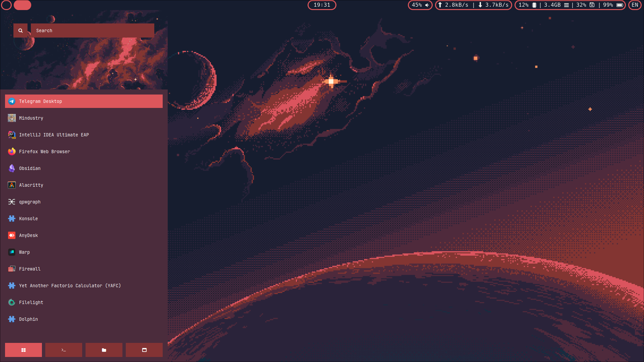Click the disk usage icon
This screenshot has height=362, width=644.
click(592, 5)
